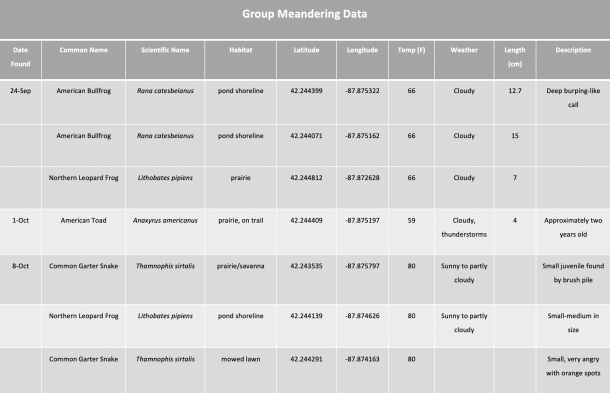Click the length value 15
610x393 pixels.
tap(515, 136)
